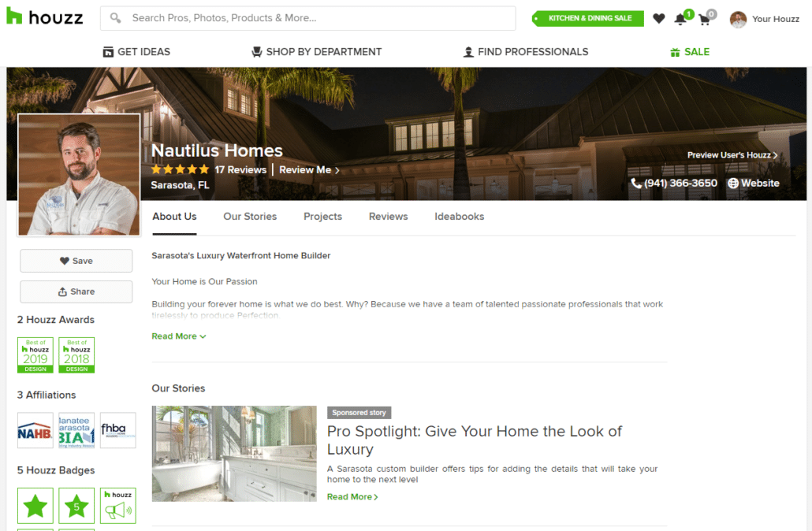Open the Your Houzz account menu
This screenshot has height=531, width=812.
coord(765,19)
